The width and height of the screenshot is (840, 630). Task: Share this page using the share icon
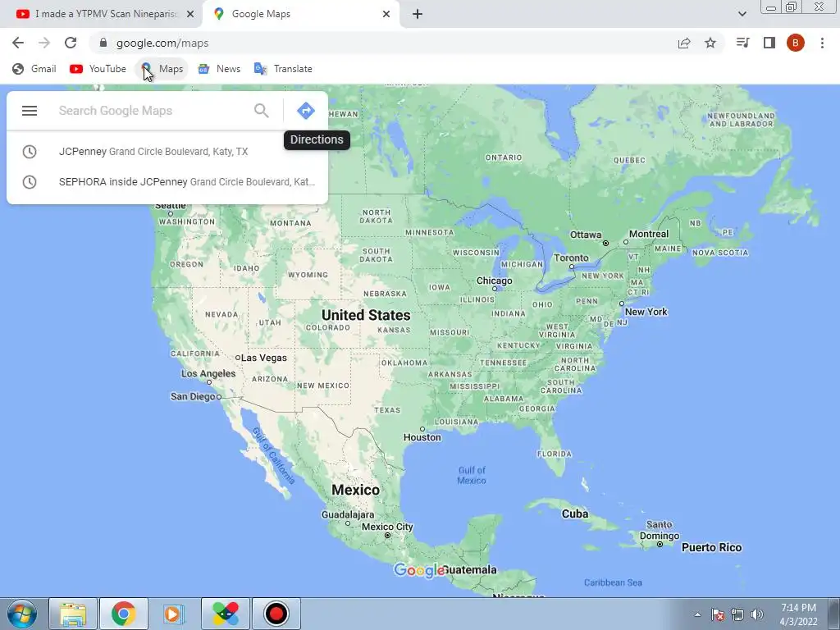click(684, 43)
